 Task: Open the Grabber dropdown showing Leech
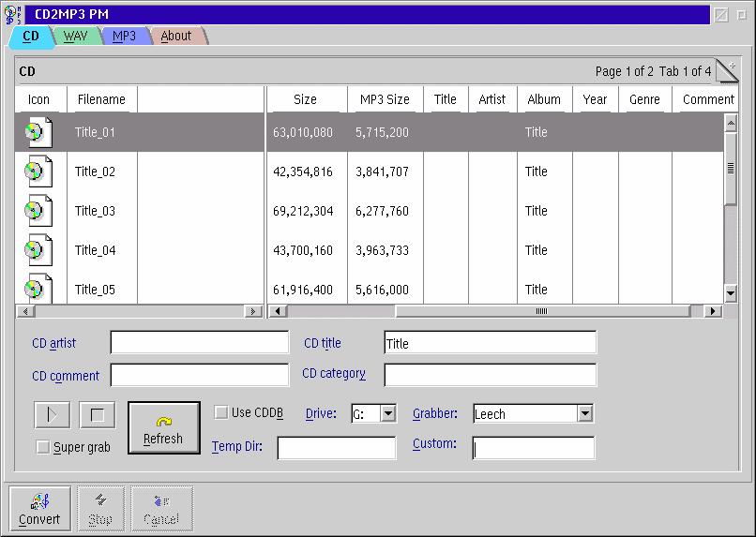click(x=585, y=413)
